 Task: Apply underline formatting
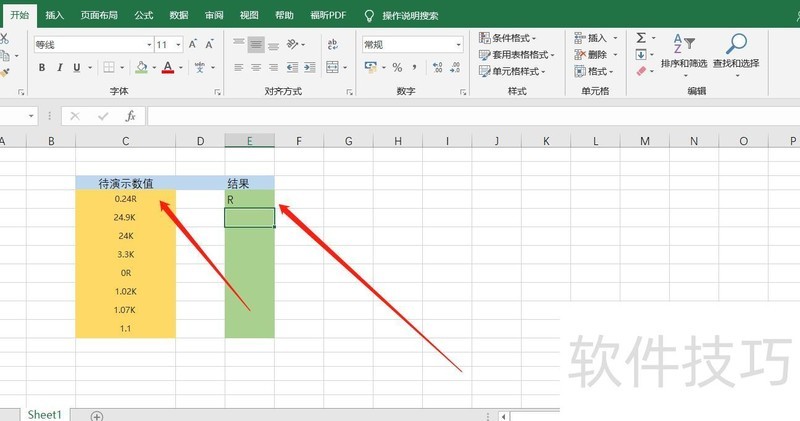[x=77, y=67]
